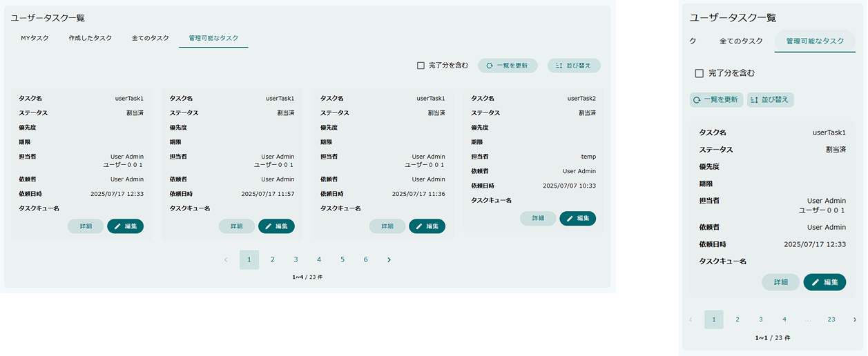Open 詳細 for userTask2 card
This screenshot has width=868, height=356.
coord(538,218)
